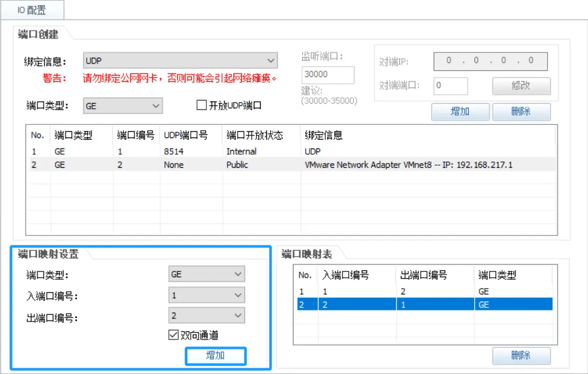This screenshot has height=374, width=588.
Task: Uncheck the 双向通道 checkbox
Action: 174,335
